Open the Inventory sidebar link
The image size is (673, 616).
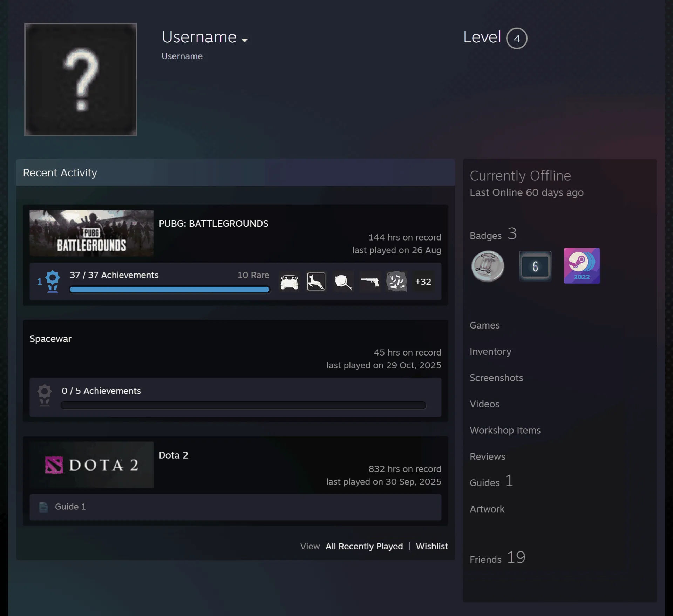coord(490,352)
